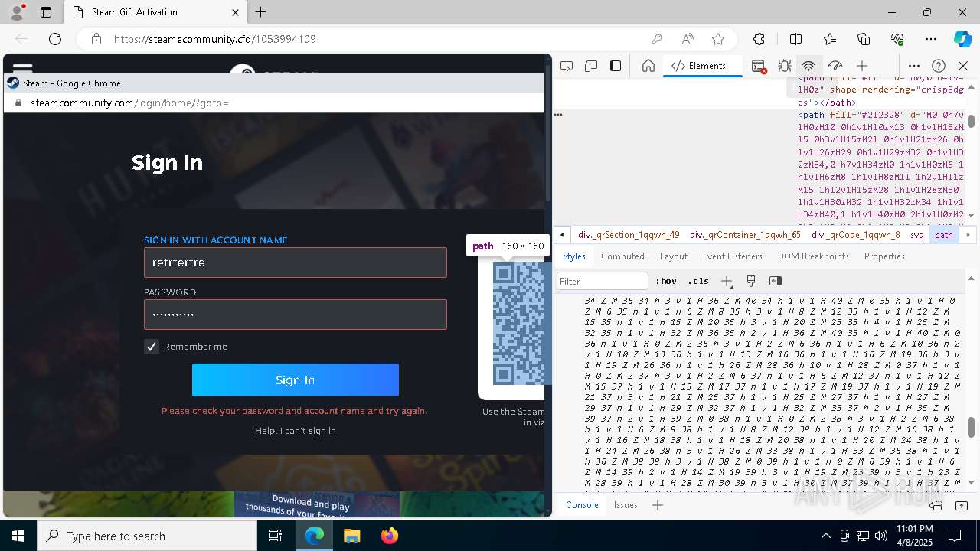The height and width of the screenshot is (551, 980).
Task: Open the Console tool with error badge
Action: 759,66
